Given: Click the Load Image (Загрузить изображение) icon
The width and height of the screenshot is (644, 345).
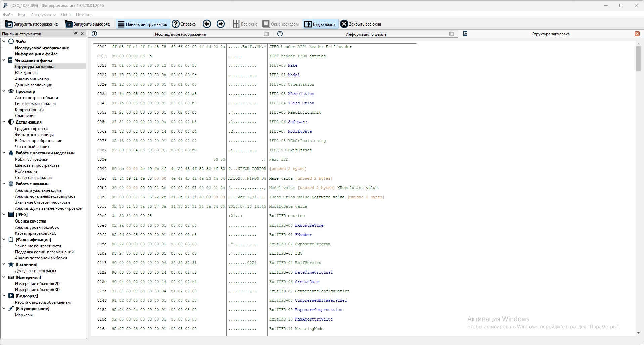Looking at the screenshot, I should click(x=9, y=24).
